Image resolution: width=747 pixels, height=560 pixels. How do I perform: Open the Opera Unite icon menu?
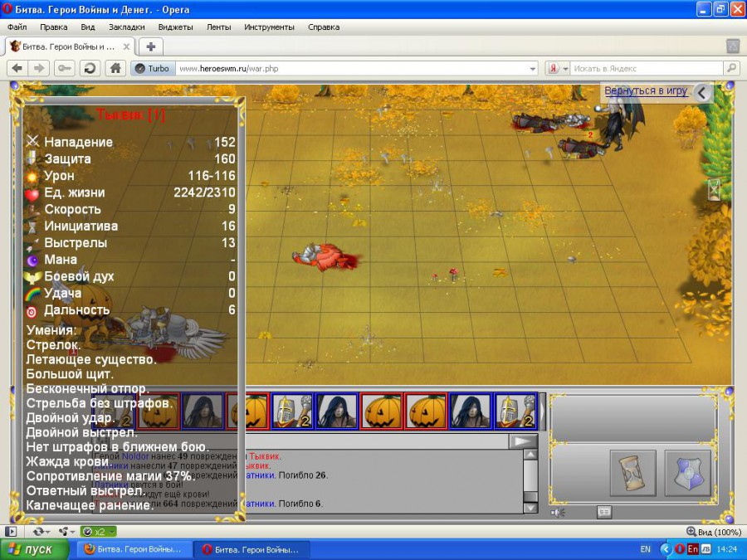(66, 532)
